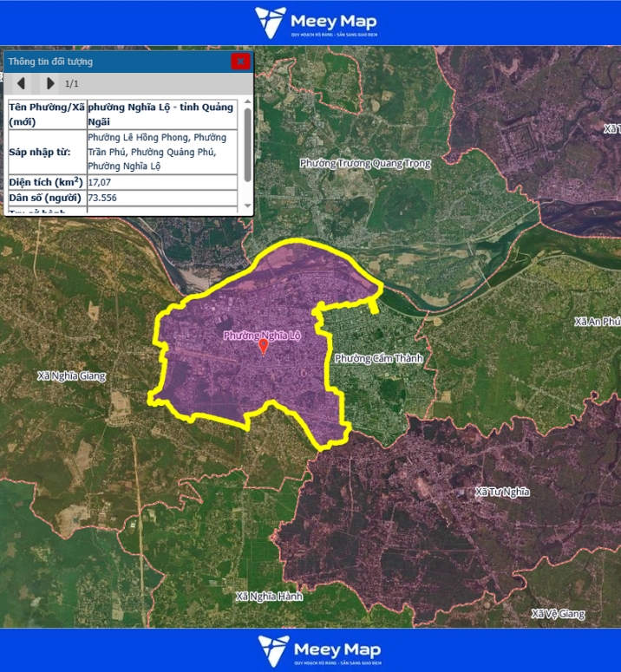Click the Meey Map logo in header
The height and width of the screenshot is (672, 621).
317,23
